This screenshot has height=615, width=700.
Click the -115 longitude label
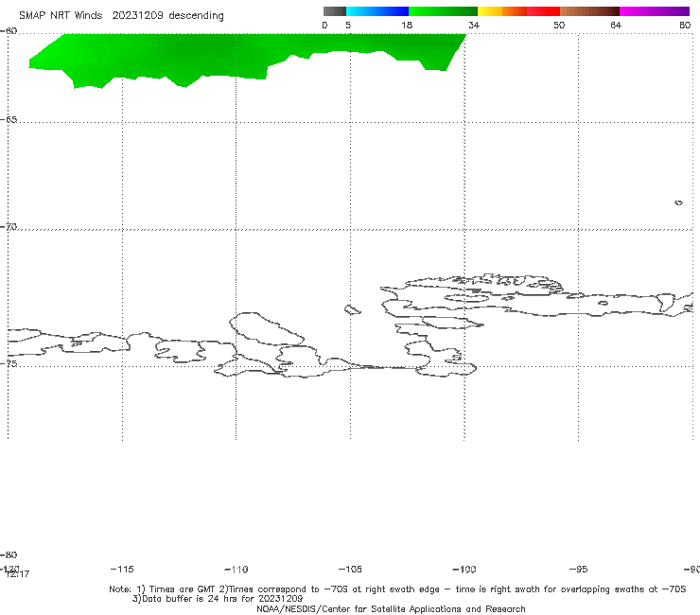point(122,569)
